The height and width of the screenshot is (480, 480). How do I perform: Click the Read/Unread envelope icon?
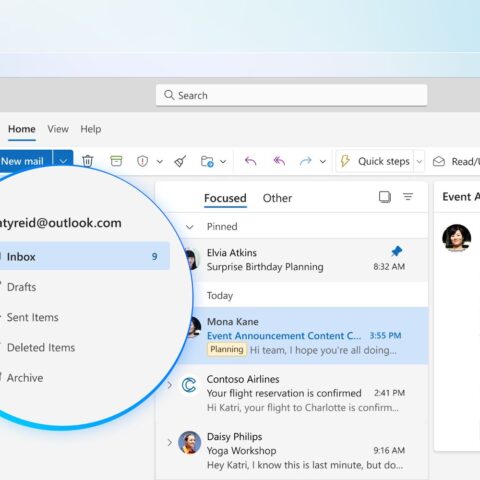(439, 162)
